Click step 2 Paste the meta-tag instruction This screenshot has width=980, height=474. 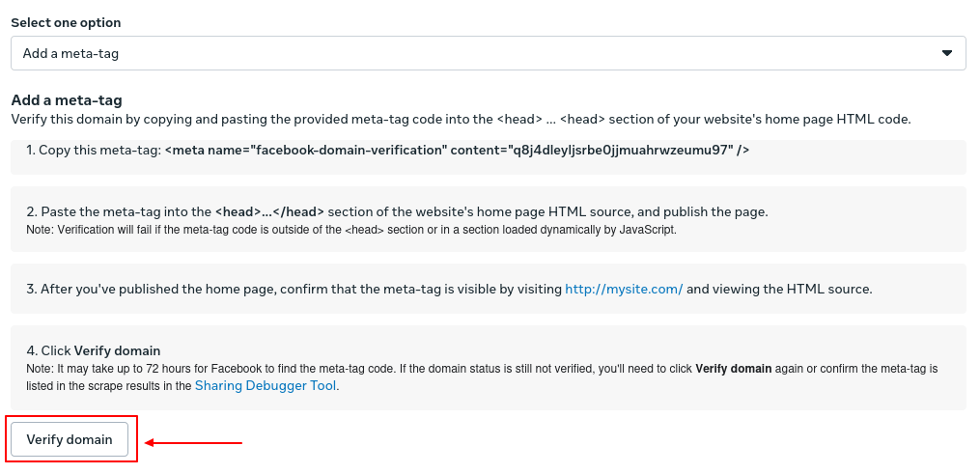pyautogui.click(x=397, y=211)
